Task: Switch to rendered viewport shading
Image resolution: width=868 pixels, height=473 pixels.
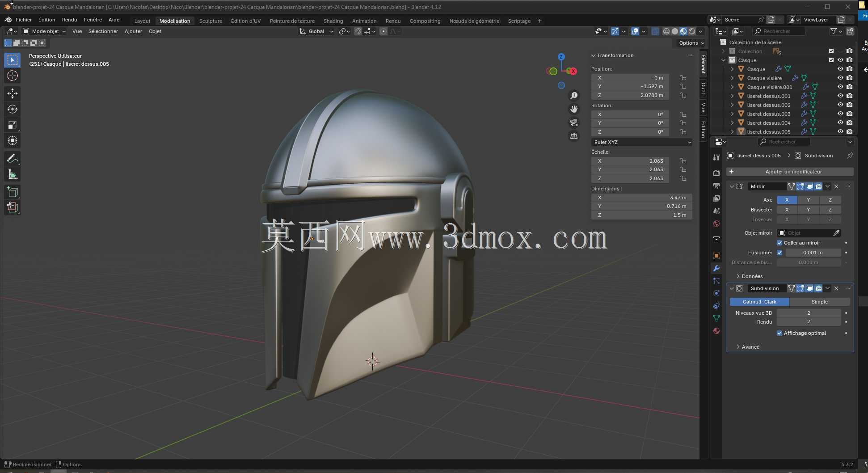Action: pyautogui.click(x=692, y=31)
